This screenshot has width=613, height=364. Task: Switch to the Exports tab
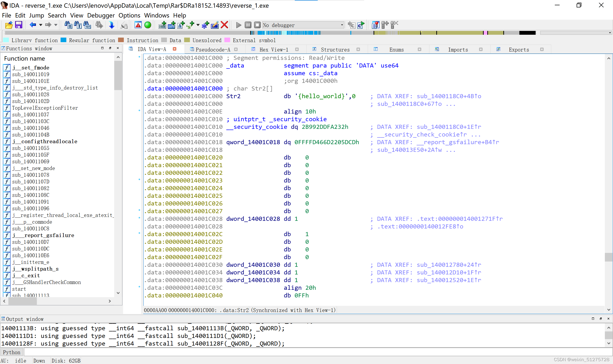[519, 50]
